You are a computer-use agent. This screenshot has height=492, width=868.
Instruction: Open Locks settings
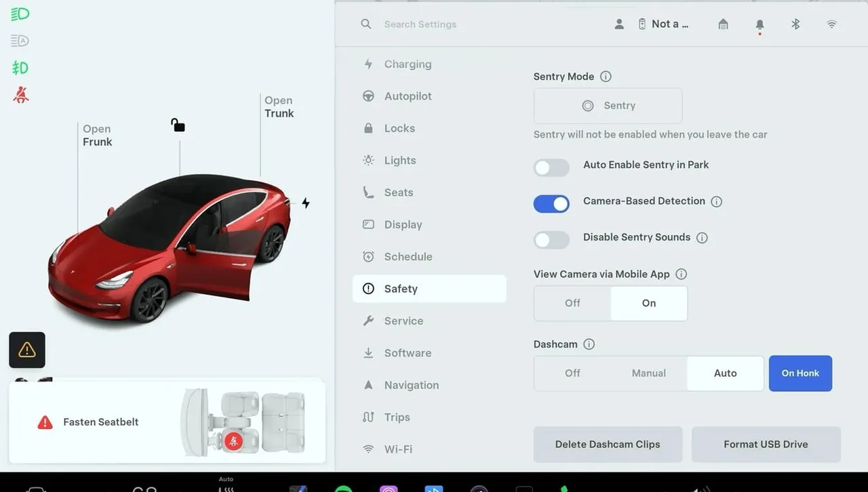pyautogui.click(x=429, y=128)
